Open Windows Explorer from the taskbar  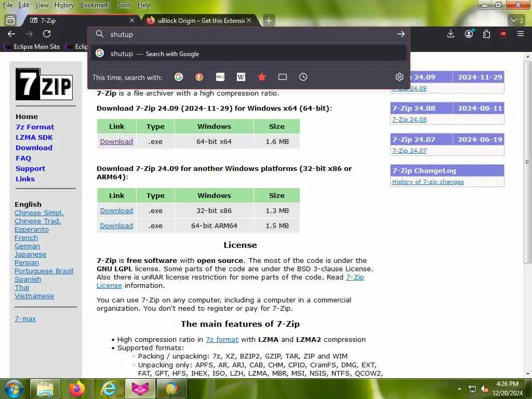point(45,389)
